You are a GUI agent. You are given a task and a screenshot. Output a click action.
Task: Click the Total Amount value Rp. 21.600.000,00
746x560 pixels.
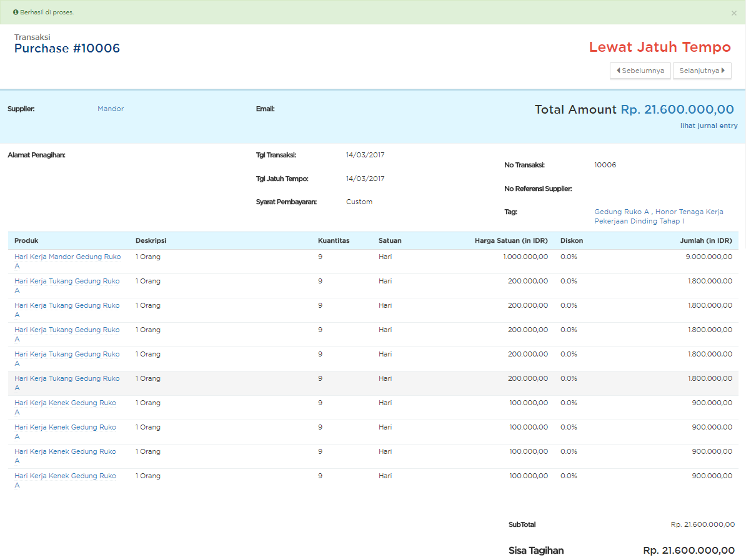pos(677,110)
